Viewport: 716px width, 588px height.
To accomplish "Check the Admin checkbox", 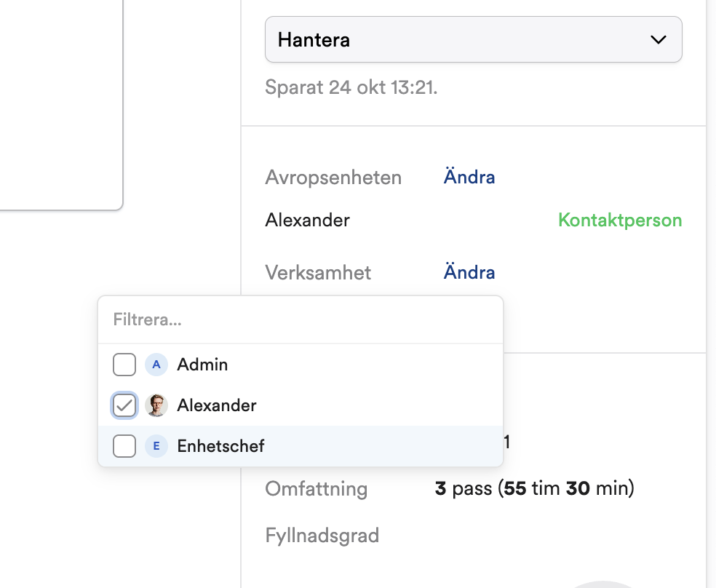I will click(124, 365).
